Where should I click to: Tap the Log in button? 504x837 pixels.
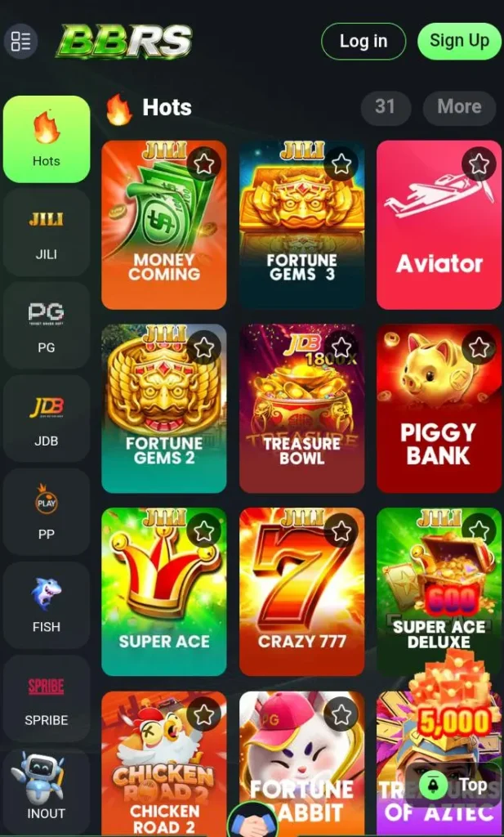click(x=364, y=41)
